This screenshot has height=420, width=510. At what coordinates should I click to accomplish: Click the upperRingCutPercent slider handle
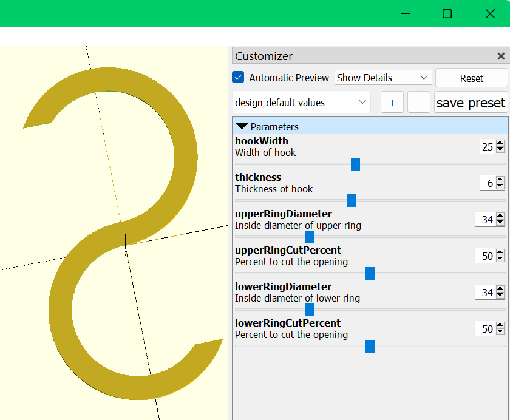pyautogui.click(x=370, y=273)
